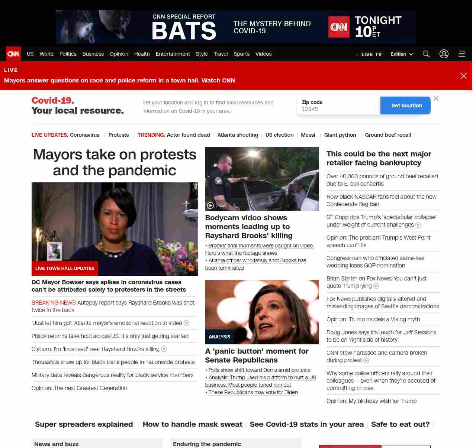The image size is (476, 448).
Task: Dismiss the red LIVE banner
Action: (x=463, y=76)
